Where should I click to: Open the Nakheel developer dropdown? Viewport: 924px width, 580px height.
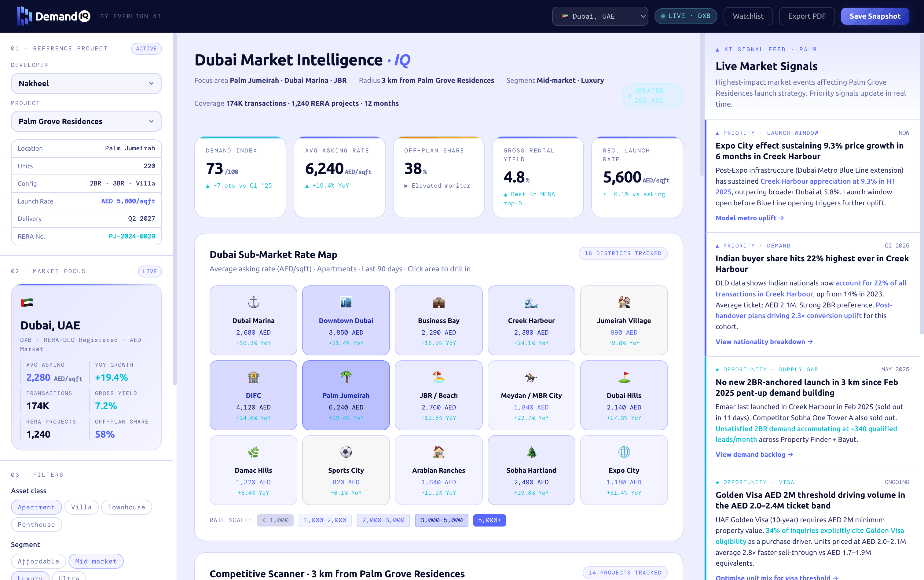[x=86, y=83]
